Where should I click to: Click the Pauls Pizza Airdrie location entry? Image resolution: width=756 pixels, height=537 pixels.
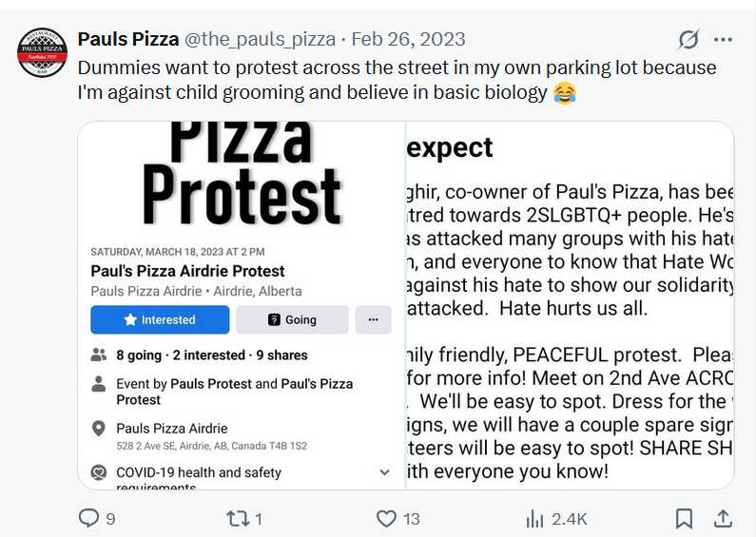(172, 429)
